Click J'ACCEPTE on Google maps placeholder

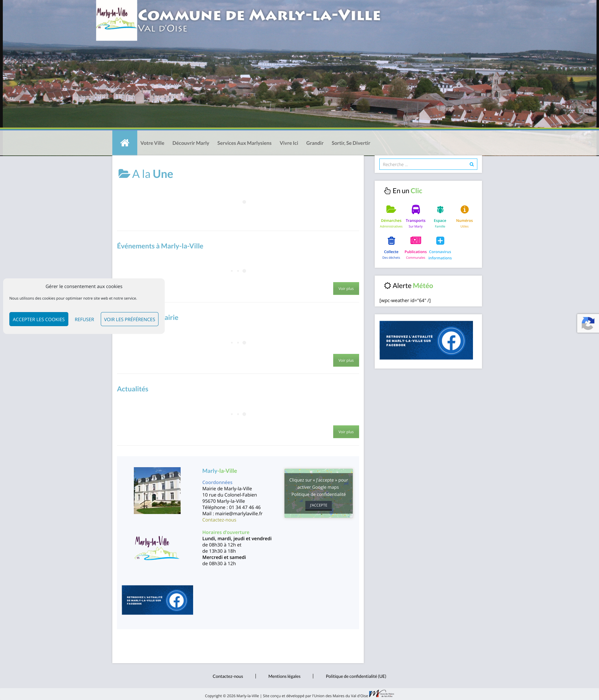tap(319, 505)
